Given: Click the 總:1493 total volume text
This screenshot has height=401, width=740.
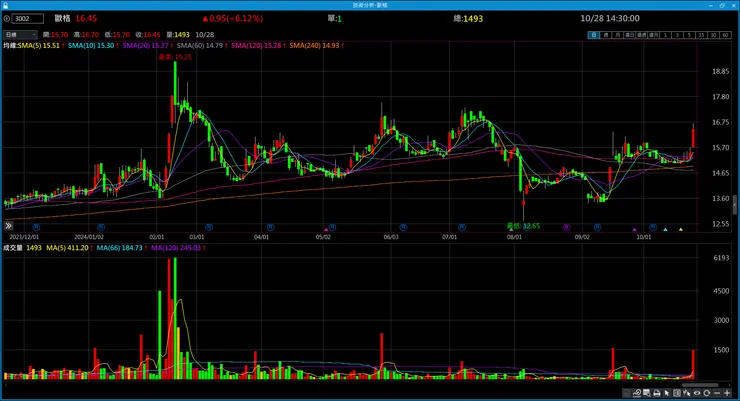Looking at the screenshot, I should [468, 18].
